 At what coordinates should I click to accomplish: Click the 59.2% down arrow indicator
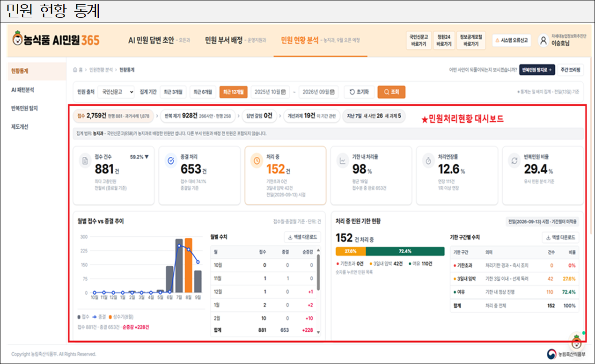[x=139, y=157]
